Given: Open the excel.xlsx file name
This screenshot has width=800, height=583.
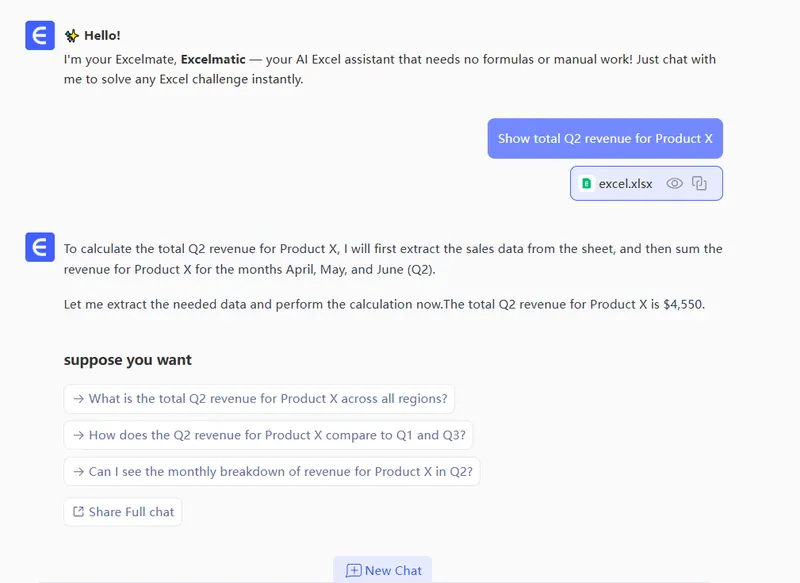Looking at the screenshot, I should point(625,184).
